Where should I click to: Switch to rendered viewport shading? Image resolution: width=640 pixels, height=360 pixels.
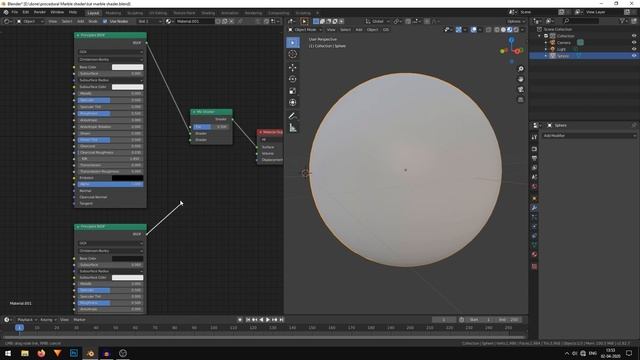coord(516,30)
